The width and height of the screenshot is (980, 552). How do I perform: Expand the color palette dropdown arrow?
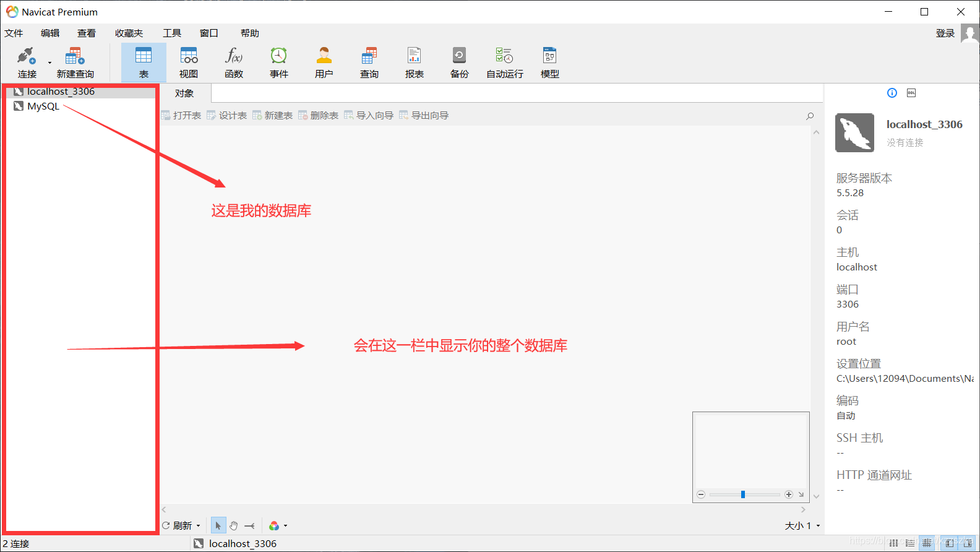[285, 526]
